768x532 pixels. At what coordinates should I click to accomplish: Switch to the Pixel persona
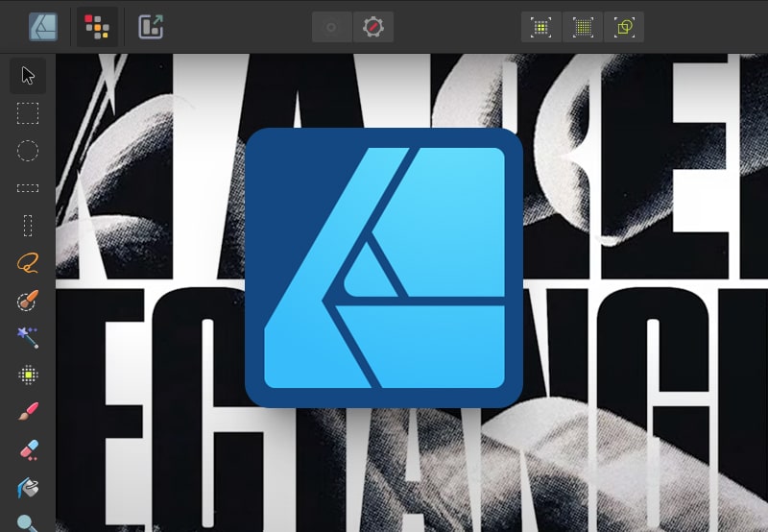pos(97,27)
